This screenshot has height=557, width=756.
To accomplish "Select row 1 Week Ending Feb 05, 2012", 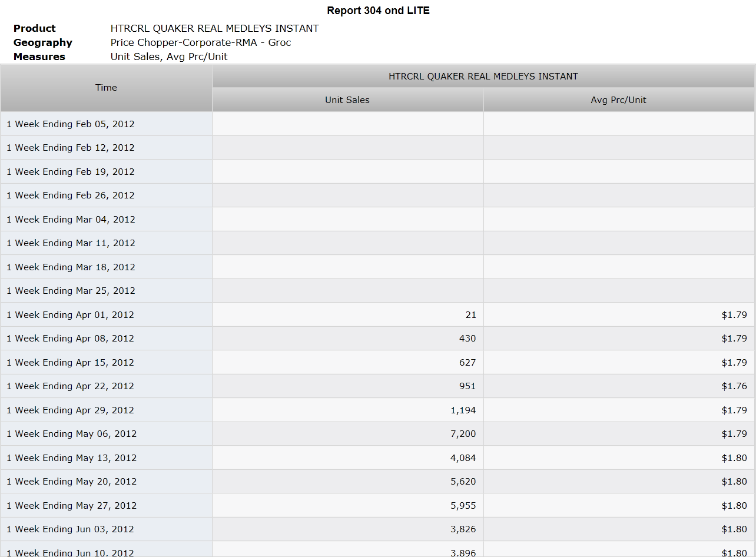I will (377, 124).
